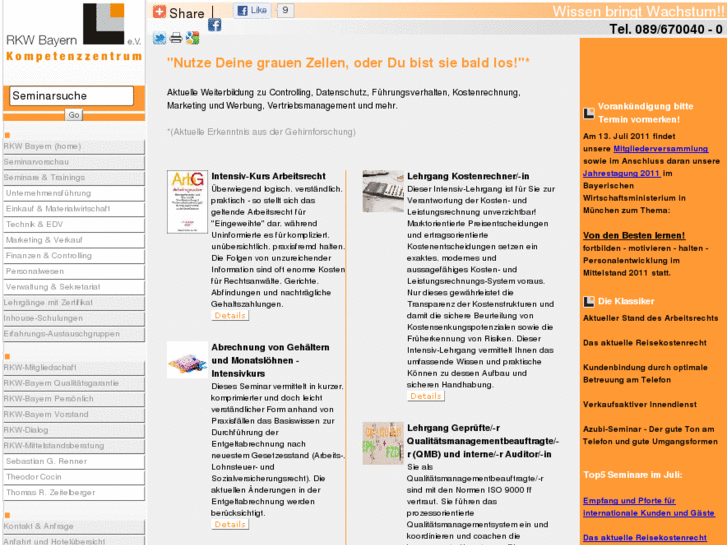Screen dimensions: 727x545
Task: Click the ArbG book cover thumbnail
Action: 187,202
